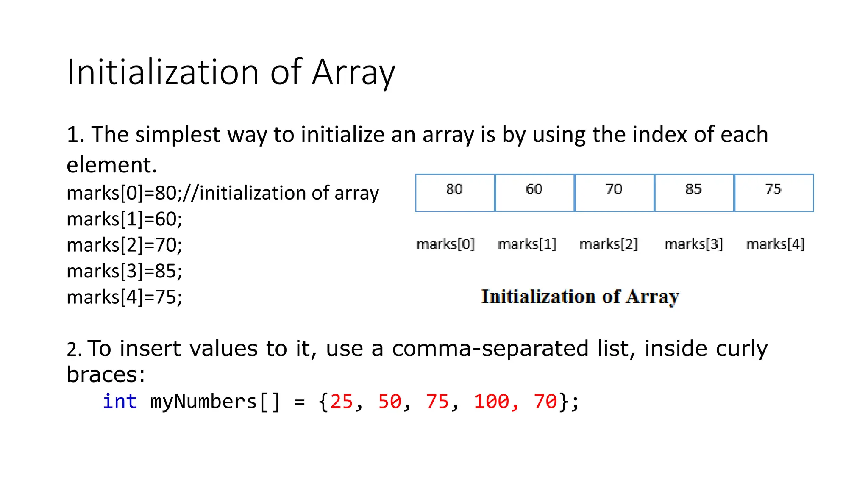
Task: Click the array cell containing 60
Action: point(534,193)
